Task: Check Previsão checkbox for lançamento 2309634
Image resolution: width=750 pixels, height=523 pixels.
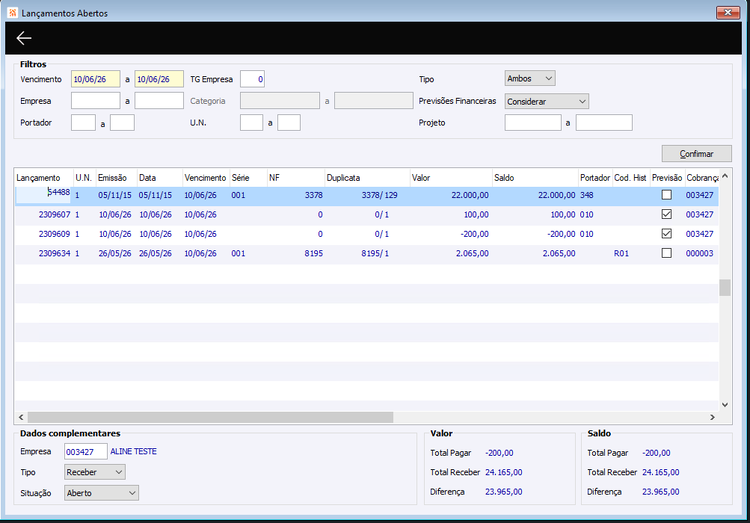Action: (666, 253)
